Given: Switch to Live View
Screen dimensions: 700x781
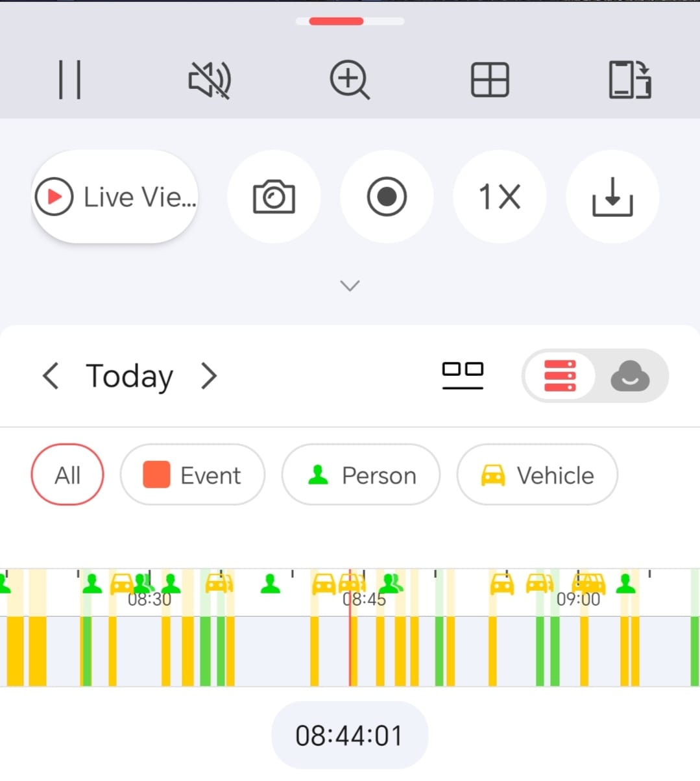Looking at the screenshot, I should click(115, 197).
